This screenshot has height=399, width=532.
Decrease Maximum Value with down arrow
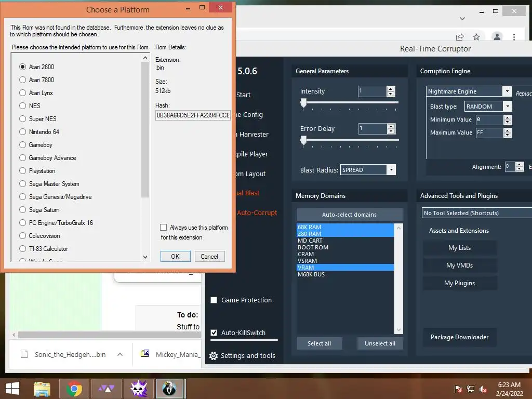coord(508,135)
